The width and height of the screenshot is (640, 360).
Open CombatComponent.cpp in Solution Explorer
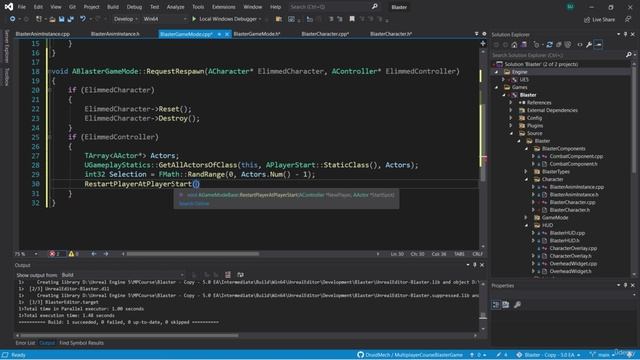tap(576, 156)
